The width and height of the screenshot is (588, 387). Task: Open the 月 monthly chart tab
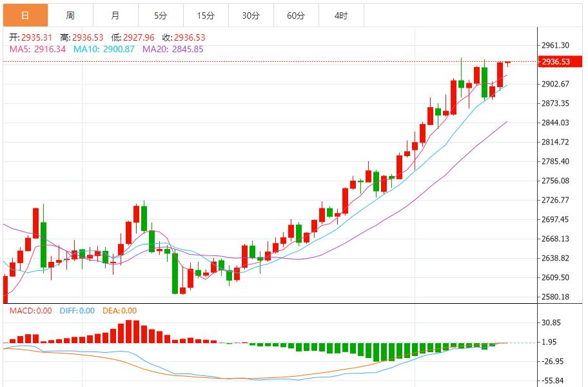115,15
